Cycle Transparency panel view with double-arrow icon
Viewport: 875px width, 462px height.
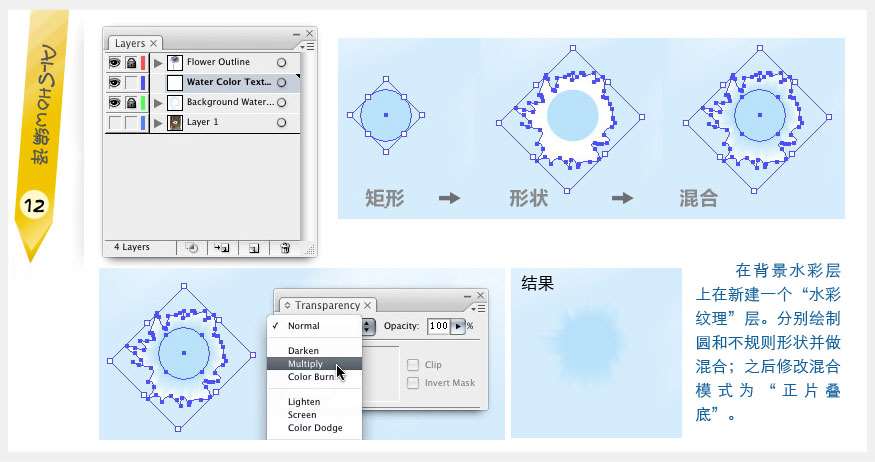[287, 306]
